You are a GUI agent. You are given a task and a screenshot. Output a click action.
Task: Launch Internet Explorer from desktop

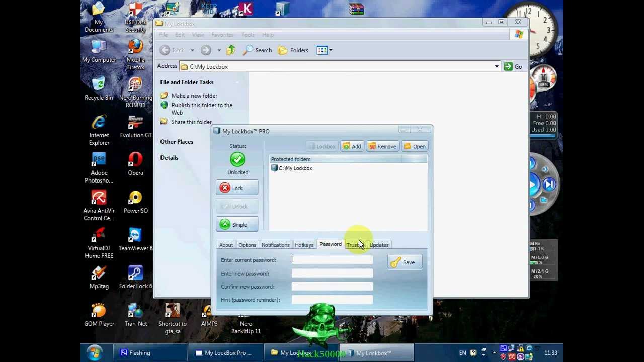tap(99, 130)
